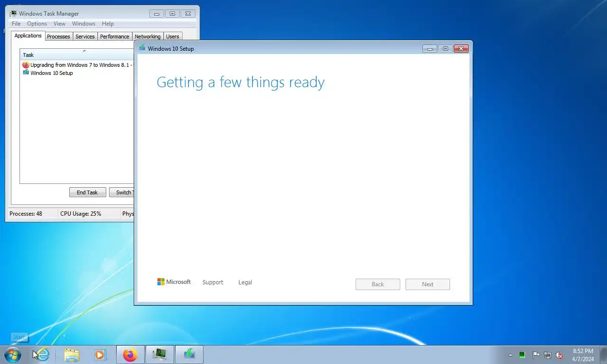Show hidden tray icons arrow

click(510, 355)
